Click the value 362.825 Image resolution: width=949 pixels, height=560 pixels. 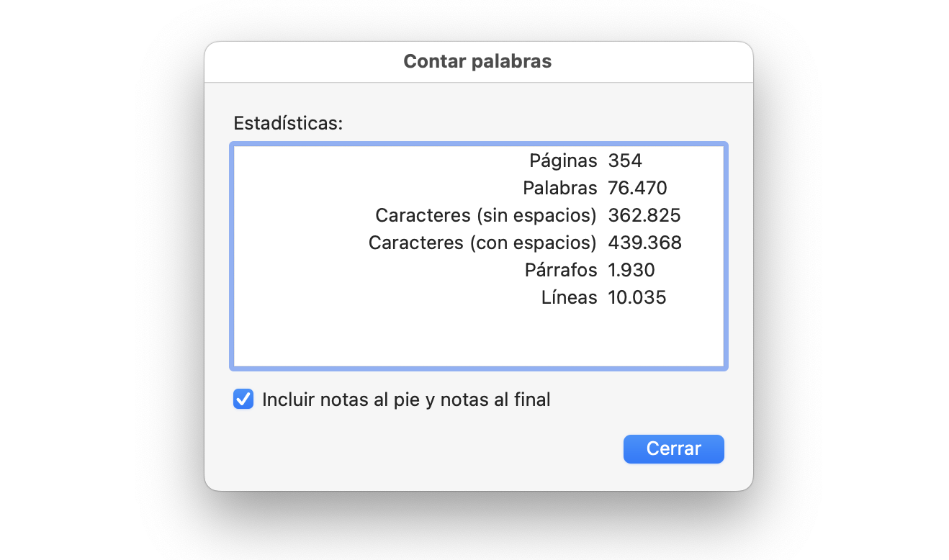click(644, 215)
